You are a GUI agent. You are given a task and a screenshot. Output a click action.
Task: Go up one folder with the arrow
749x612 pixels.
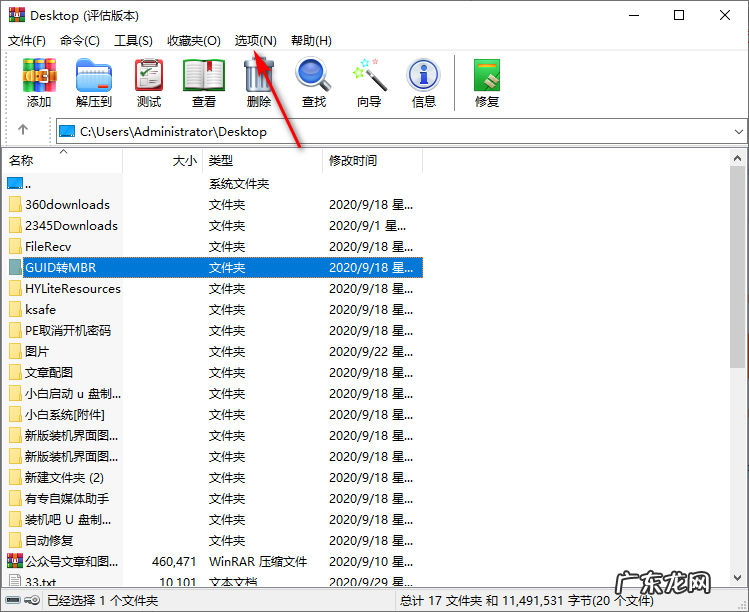(23, 129)
